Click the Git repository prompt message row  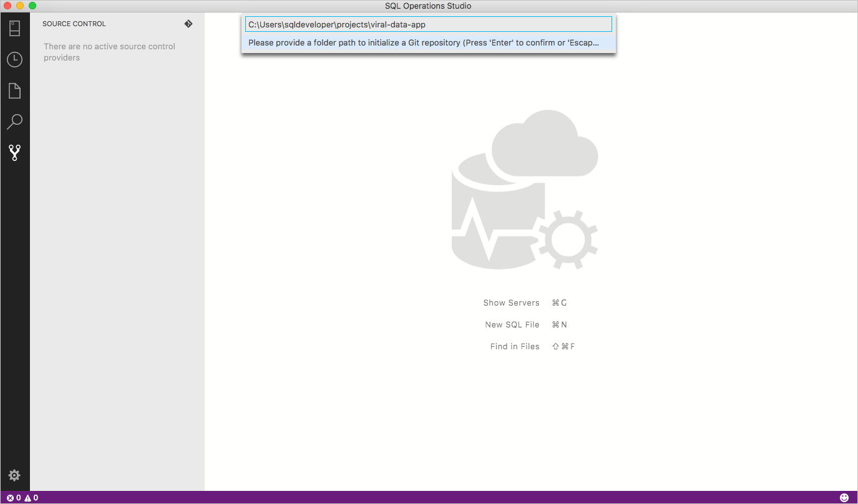click(x=429, y=43)
